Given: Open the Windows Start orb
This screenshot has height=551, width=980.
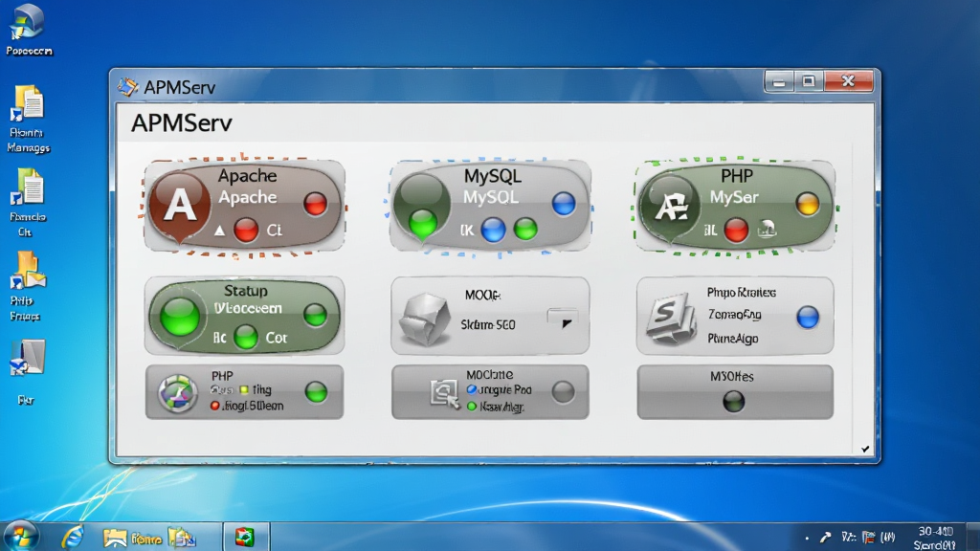Looking at the screenshot, I should click(21, 538).
